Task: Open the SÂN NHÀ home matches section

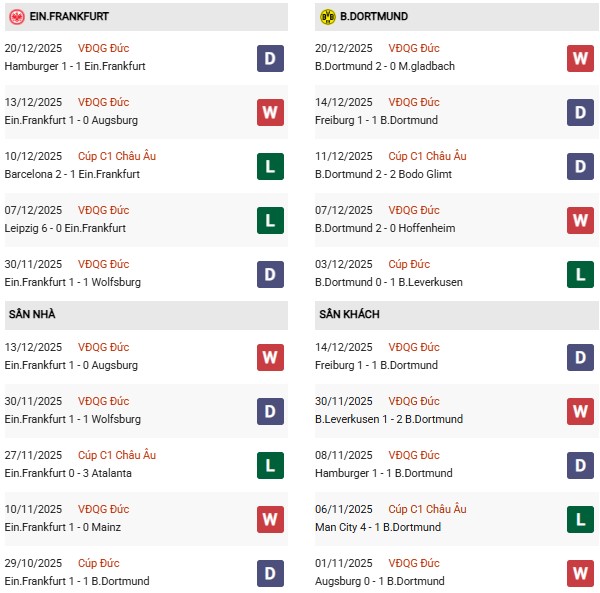Action: [x=30, y=315]
